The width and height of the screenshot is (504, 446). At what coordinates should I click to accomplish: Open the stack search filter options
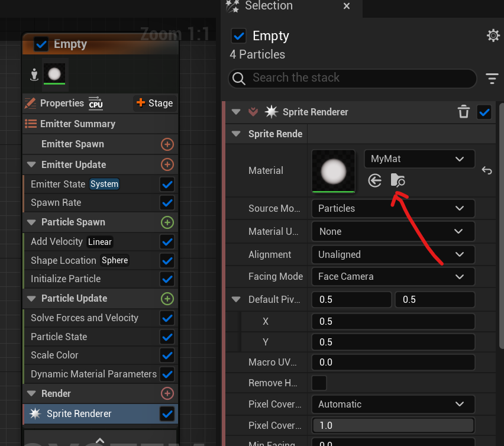point(492,78)
